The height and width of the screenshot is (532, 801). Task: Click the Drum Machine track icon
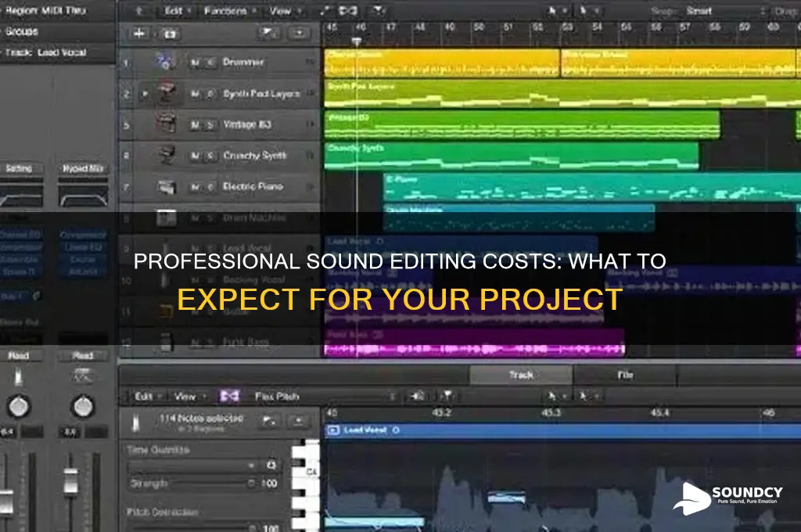166,217
